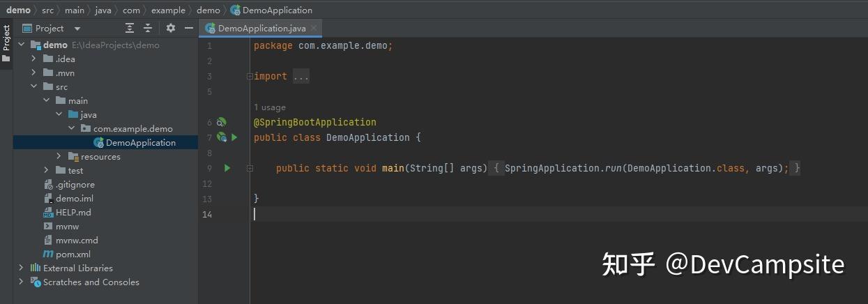Run DemoApplication class from line 7 gutter
The image size is (868, 304).
(235, 137)
